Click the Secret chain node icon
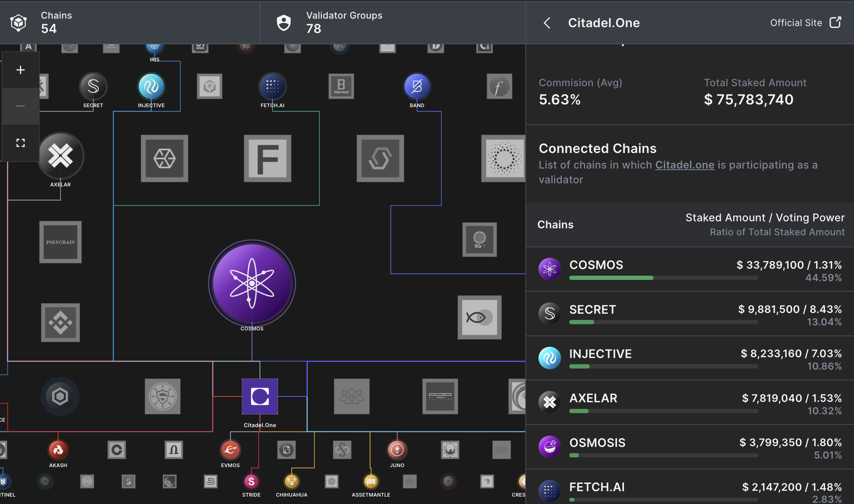854x504 pixels. tap(93, 86)
